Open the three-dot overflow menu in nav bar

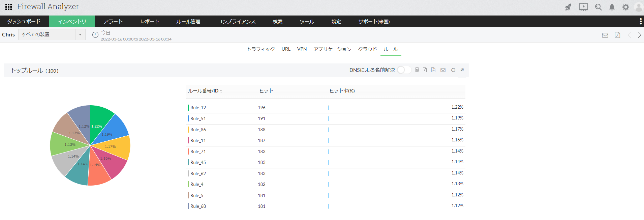640,22
